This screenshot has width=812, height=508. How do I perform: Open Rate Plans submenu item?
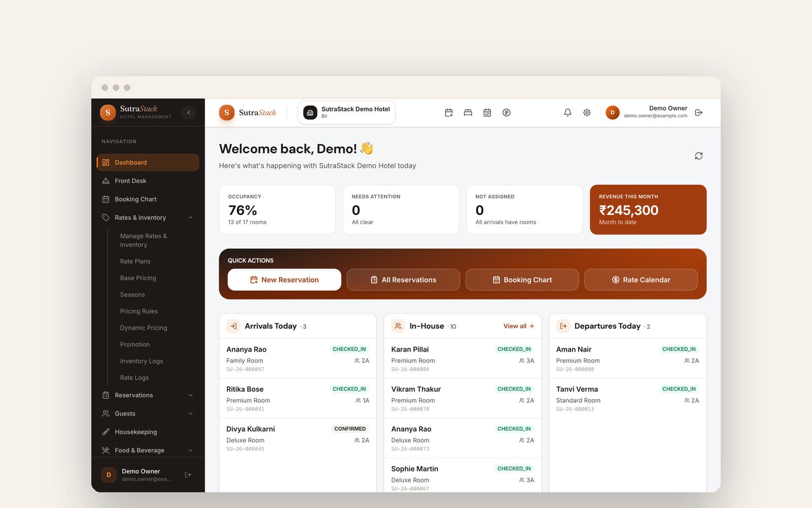(x=135, y=261)
